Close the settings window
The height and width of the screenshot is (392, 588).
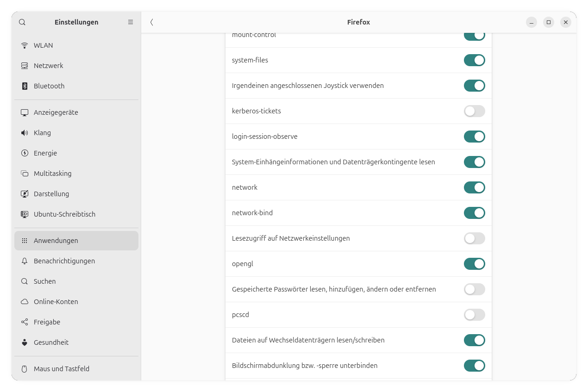pyautogui.click(x=566, y=22)
